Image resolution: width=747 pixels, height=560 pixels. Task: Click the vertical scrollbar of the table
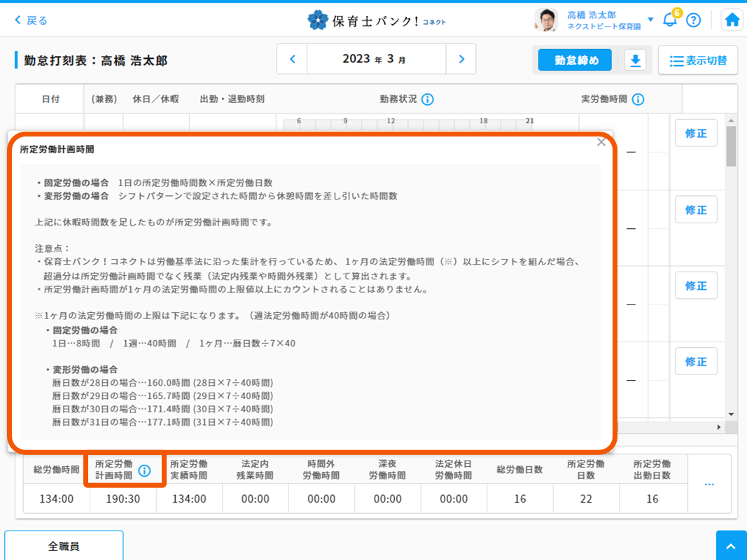coord(731,147)
